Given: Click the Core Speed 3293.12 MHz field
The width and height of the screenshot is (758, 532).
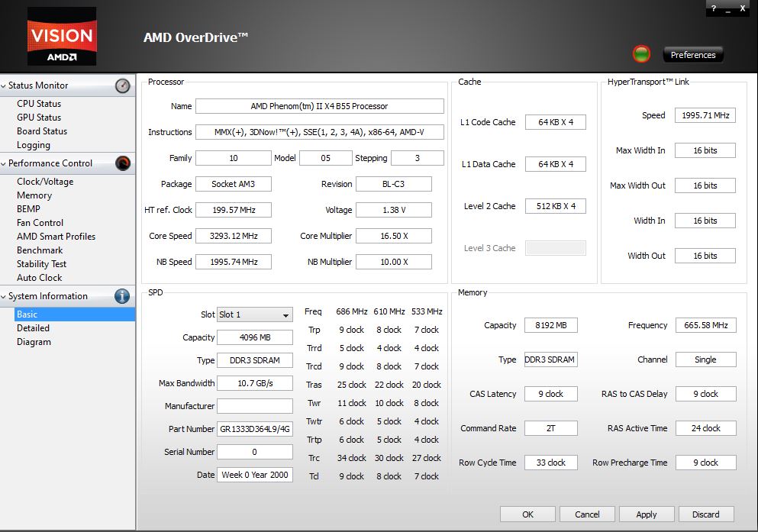Looking at the screenshot, I should [233, 236].
